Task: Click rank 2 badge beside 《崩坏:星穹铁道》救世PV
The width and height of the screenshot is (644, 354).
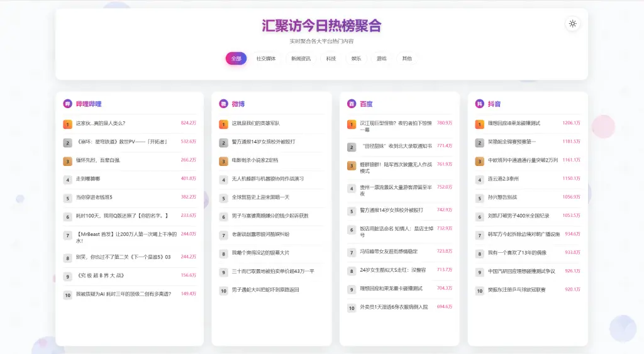Action: tap(68, 143)
